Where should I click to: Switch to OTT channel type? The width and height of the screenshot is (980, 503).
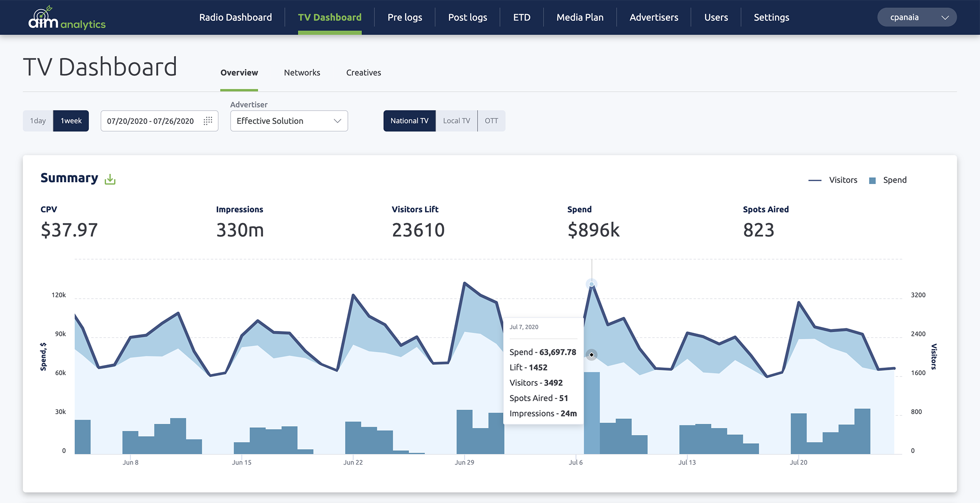point(491,121)
